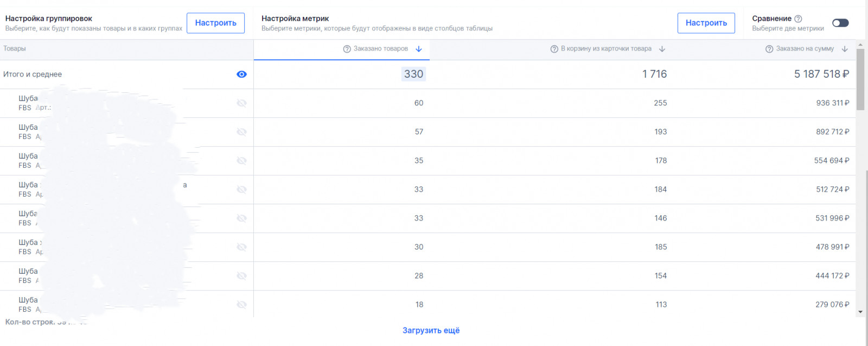Toggle visibility of row with 57 orders
The width and height of the screenshot is (868, 346).
pos(242,132)
